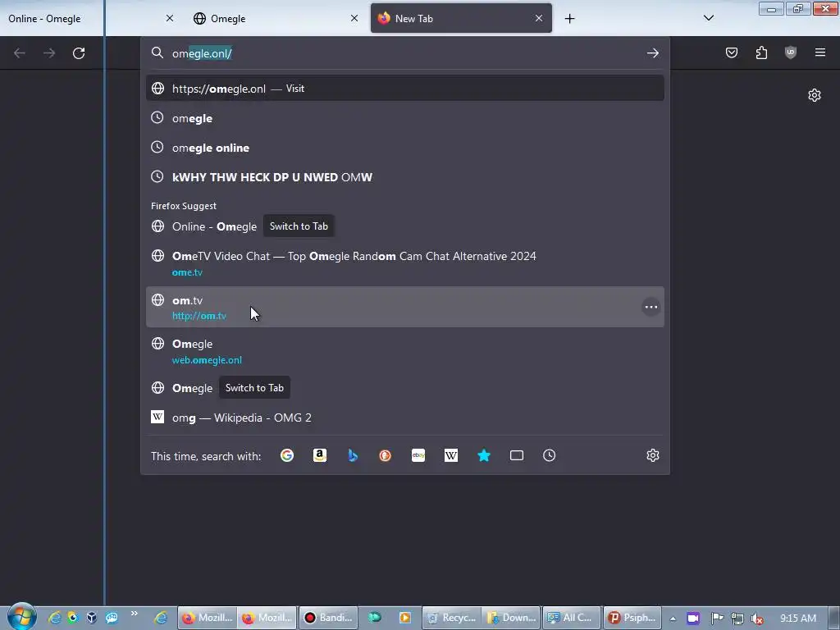Viewport: 840px width, 630px height.
Task: Open the Firefox hamburger application menu
Action: pyautogui.click(x=819, y=52)
